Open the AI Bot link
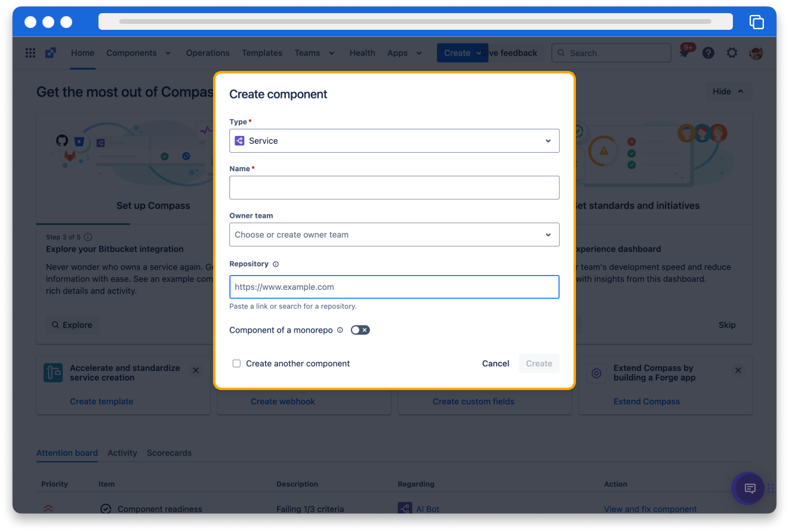Screen dimensions: 789x532 coord(428,509)
